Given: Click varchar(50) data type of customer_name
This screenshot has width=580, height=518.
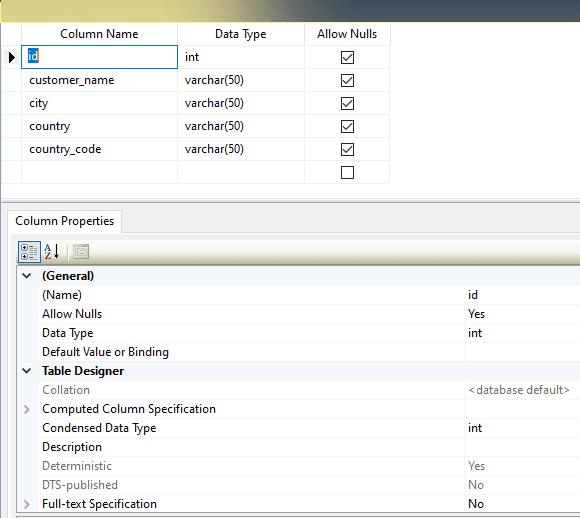Looking at the screenshot, I should (241, 80).
